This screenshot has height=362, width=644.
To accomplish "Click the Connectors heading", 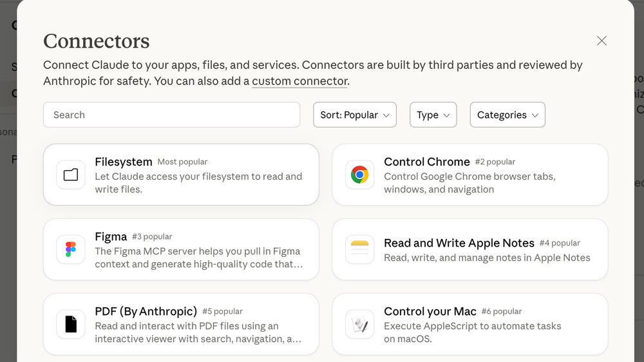I will pos(97,41).
